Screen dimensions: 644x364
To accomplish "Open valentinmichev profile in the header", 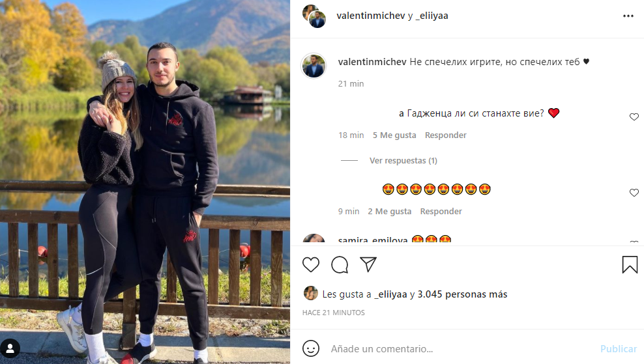I will (x=370, y=16).
